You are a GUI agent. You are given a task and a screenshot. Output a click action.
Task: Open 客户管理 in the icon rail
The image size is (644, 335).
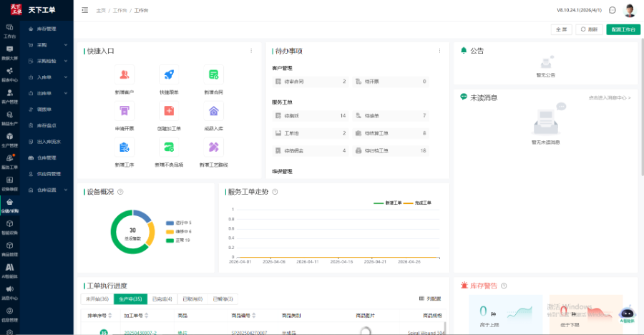tap(9, 96)
